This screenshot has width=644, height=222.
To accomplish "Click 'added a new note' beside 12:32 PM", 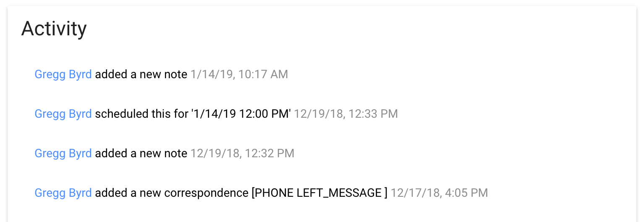I will [x=141, y=153].
